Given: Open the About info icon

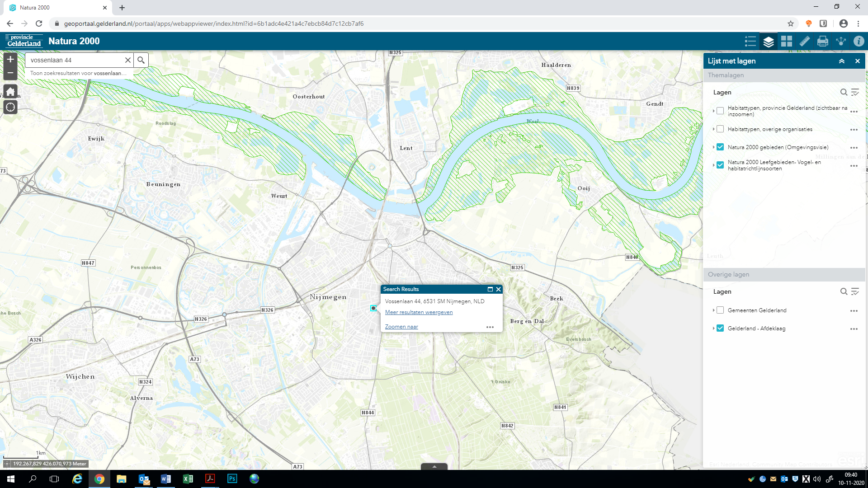Looking at the screenshot, I should click(x=859, y=42).
